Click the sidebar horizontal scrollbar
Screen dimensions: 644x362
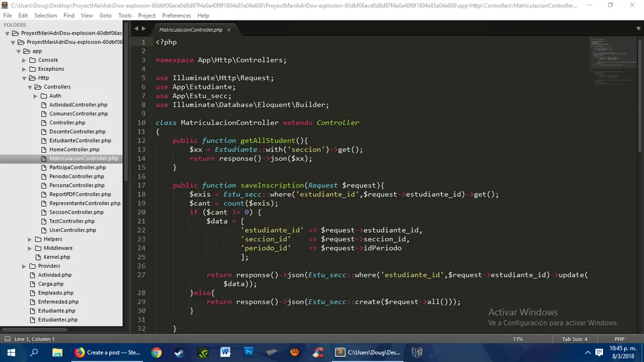tap(34, 330)
